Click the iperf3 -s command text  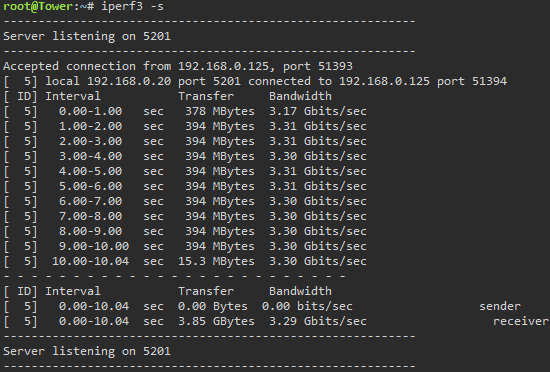[132, 6]
